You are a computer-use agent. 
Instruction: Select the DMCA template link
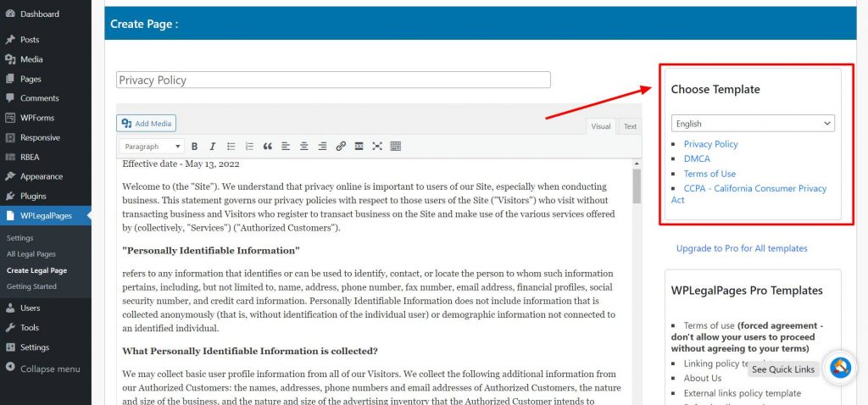pyautogui.click(x=697, y=158)
